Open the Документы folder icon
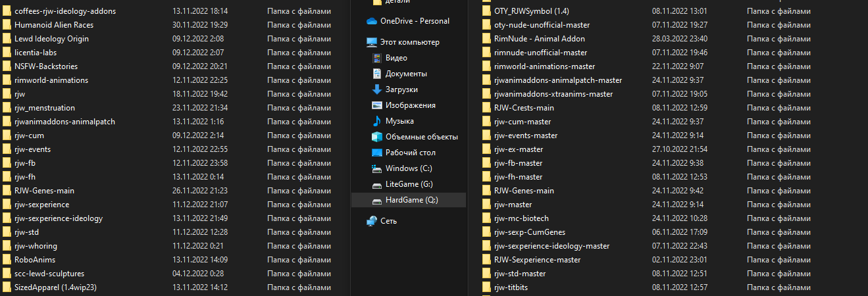The width and height of the screenshot is (868, 296). pyautogui.click(x=377, y=74)
